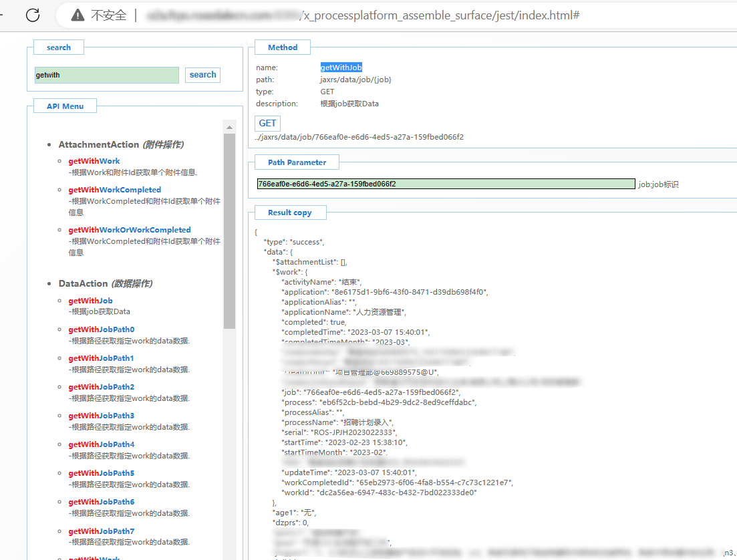Click the API Menu vertical scrollbar thumb
The height and width of the screenshot is (560, 737).
[x=229, y=231]
